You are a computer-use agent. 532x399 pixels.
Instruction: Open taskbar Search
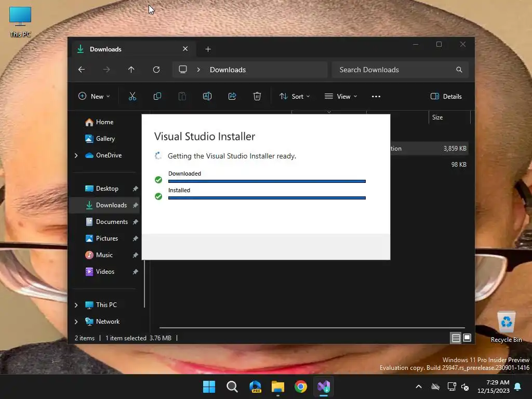[232, 387]
